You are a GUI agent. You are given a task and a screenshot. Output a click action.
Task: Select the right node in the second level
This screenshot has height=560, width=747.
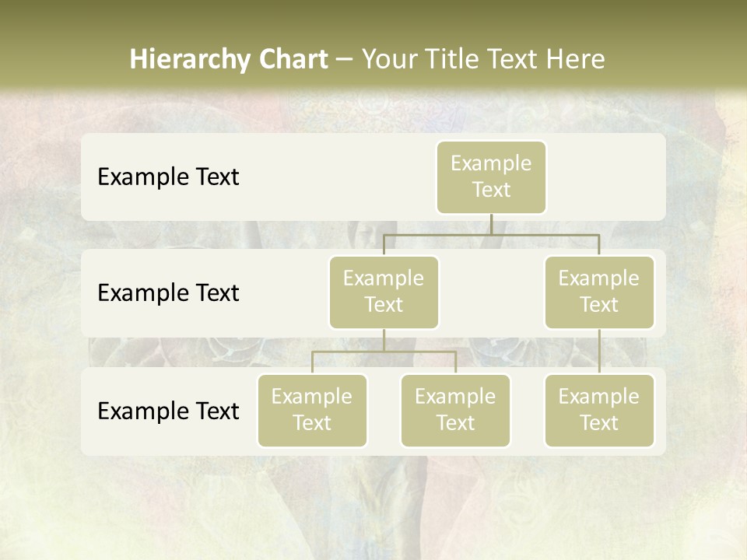coord(599,292)
